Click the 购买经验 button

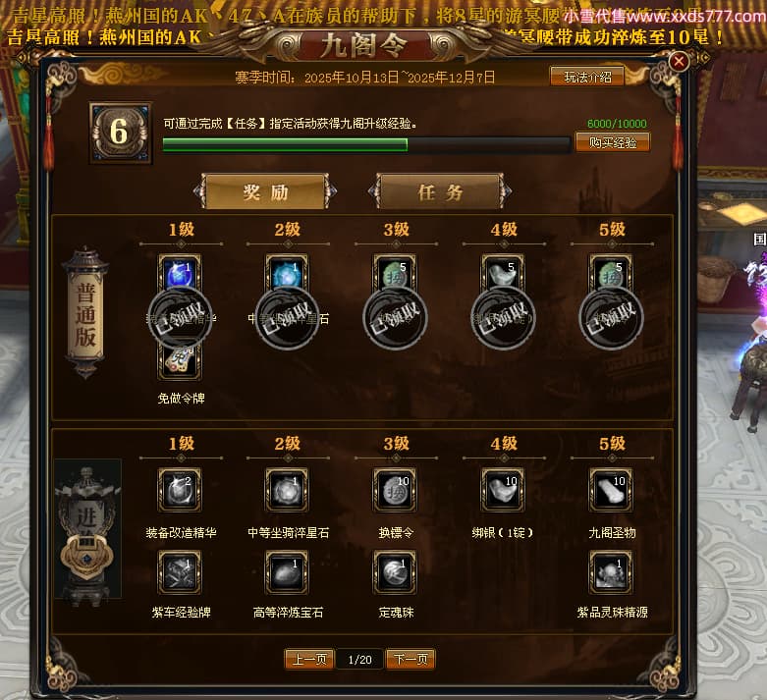coord(613,142)
